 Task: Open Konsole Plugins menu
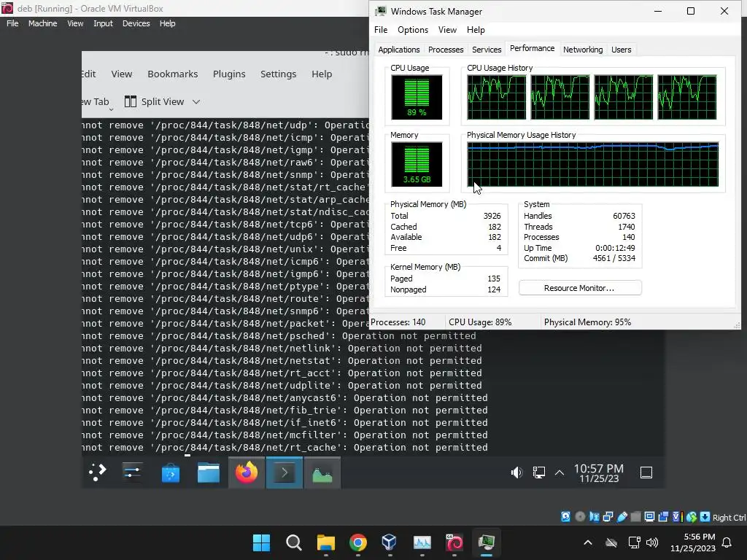click(x=229, y=74)
